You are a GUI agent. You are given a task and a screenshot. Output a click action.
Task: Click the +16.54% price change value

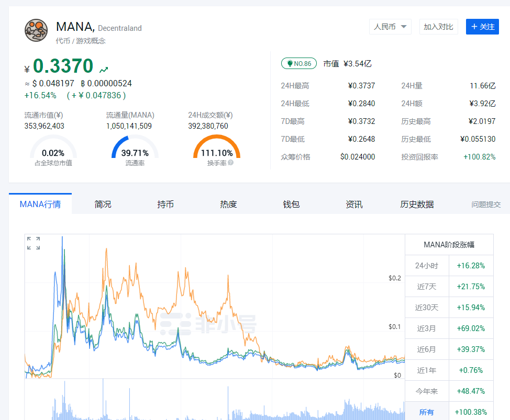click(40, 96)
